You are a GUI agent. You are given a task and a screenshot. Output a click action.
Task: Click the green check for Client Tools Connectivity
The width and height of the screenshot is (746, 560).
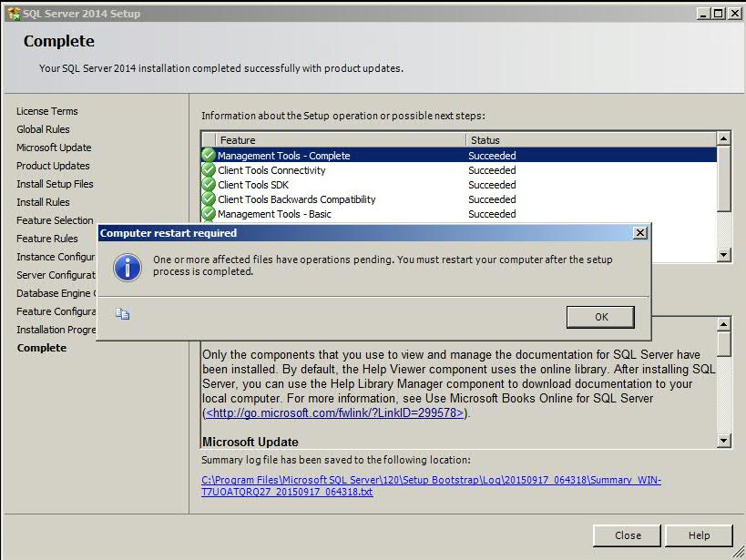pos(209,170)
